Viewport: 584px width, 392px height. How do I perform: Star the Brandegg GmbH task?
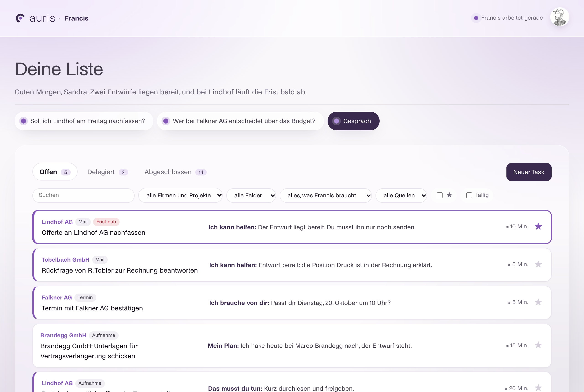pyautogui.click(x=538, y=345)
